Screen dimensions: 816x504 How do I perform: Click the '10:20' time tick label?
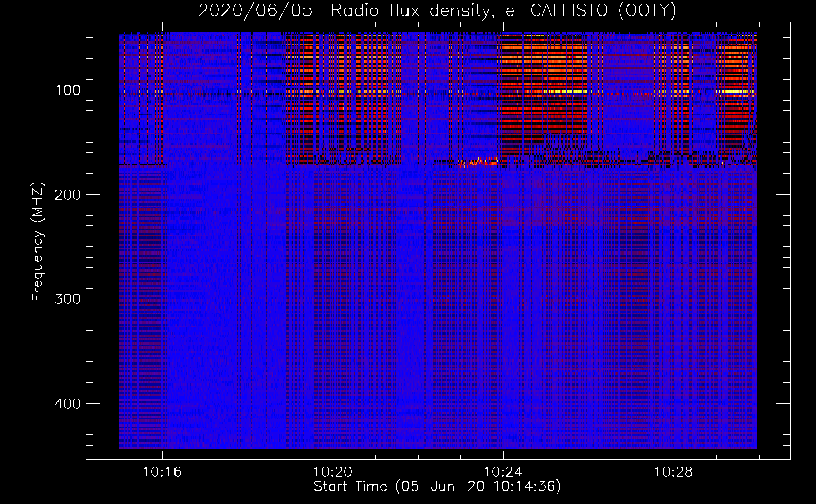point(332,472)
